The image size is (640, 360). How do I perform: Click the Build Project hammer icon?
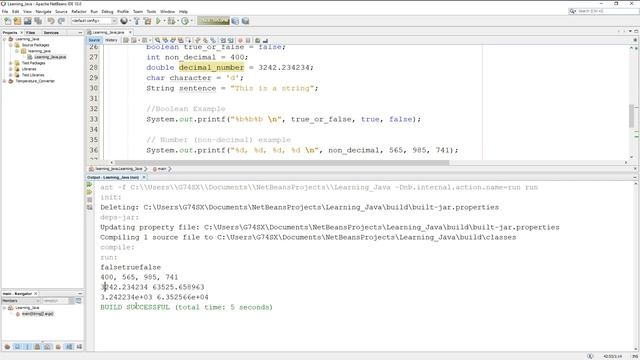(x=137, y=21)
